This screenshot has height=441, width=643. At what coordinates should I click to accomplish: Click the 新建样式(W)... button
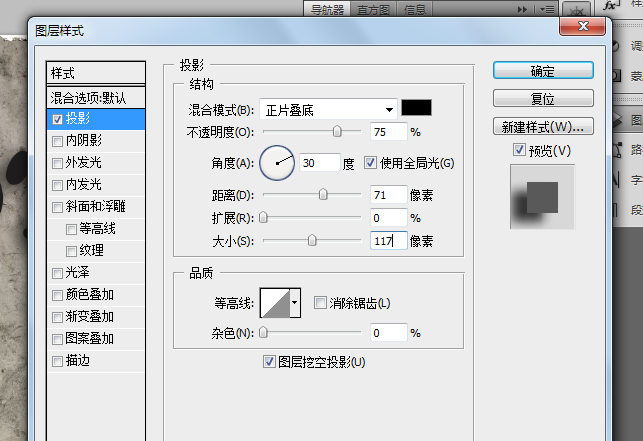pos(543,127)
